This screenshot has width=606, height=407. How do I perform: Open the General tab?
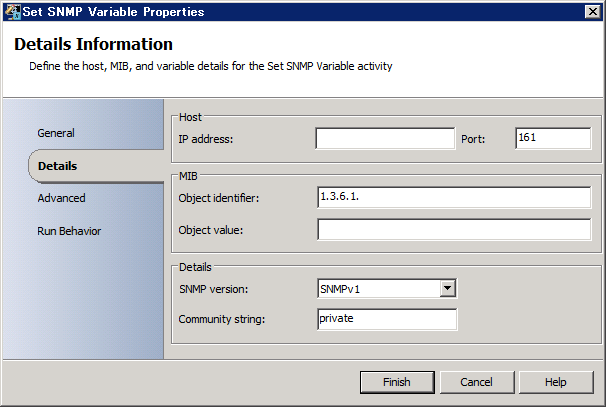tap(56, 133)
